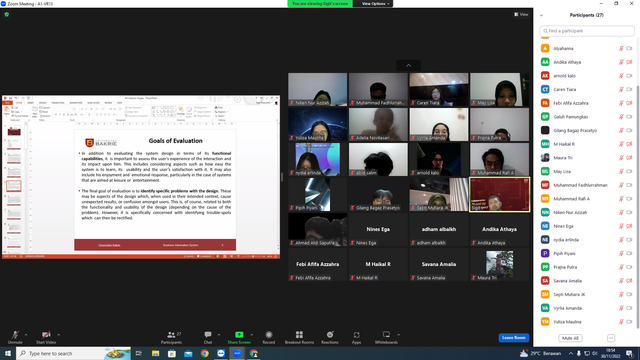Click the Record icon
Image resolution: width=640 pixels, height=360 pixels.
pos(269,335)
